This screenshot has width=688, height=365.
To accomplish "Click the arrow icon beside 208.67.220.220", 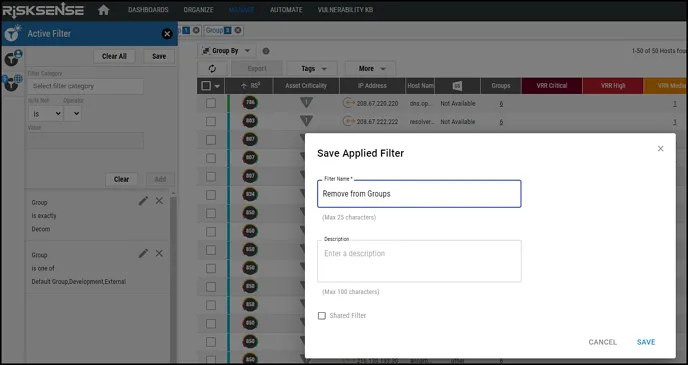I will tap(349, 103).
